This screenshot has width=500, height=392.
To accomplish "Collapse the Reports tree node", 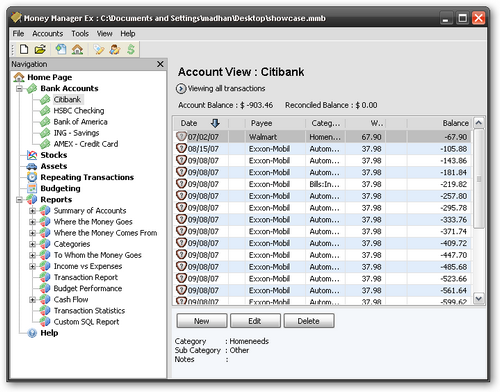I will coord(19,200).
